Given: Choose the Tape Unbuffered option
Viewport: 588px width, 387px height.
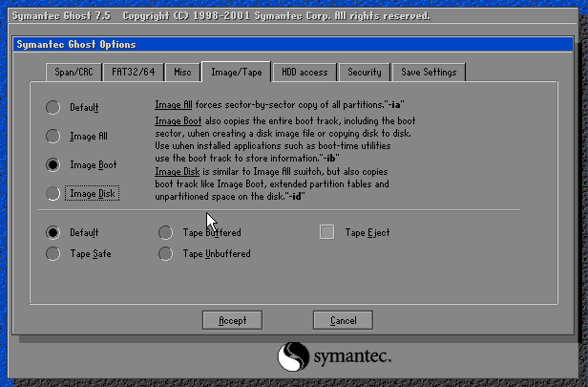Looking at the screenshot, I should tap(165, 253).
